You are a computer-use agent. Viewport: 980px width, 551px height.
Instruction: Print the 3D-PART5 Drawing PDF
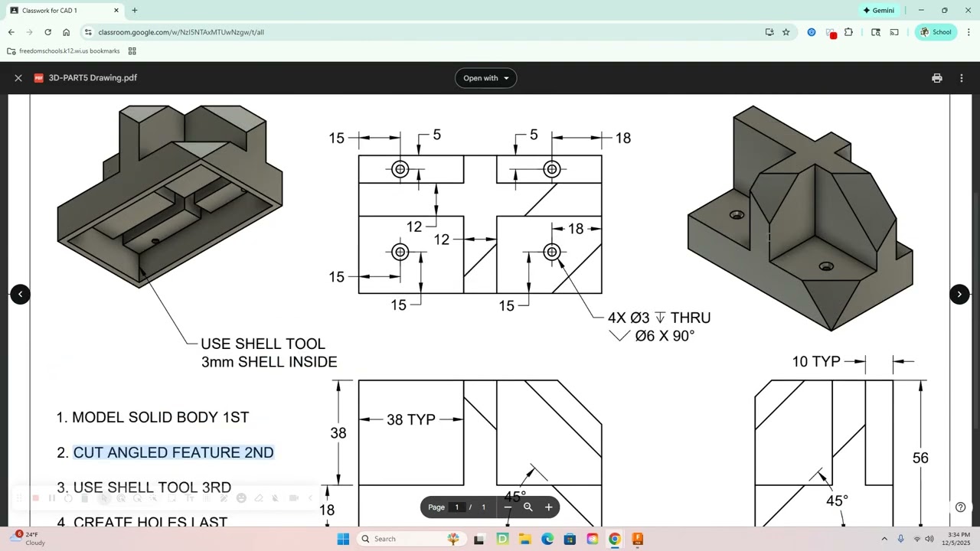[937, 78]
